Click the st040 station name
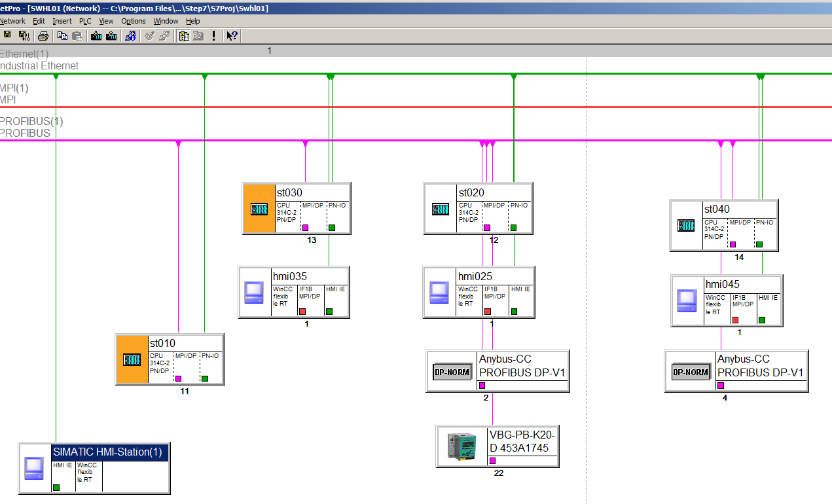This screenshot has height=504, width=832. (717, 209)
